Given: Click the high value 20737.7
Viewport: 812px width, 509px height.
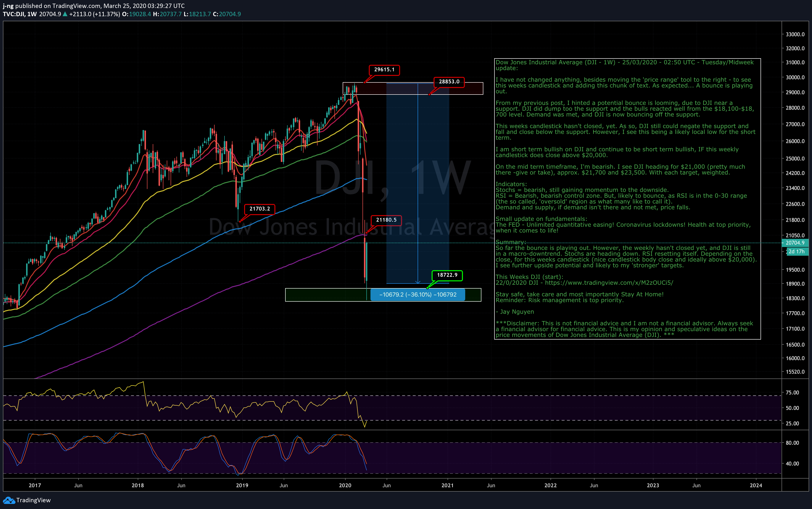Looking at the screenshot, I should click(x=171, y=14).
